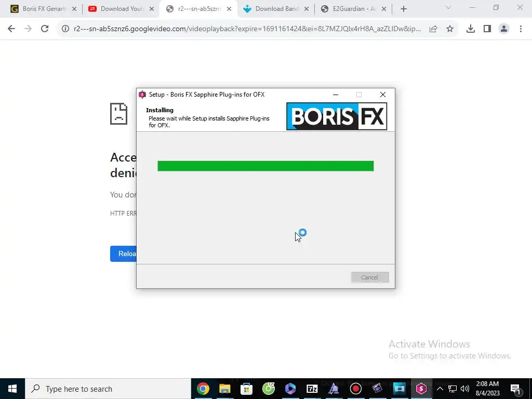This screenshot has width=532, height=399.
Task: Select the Sapphire installer in taskbar
Action: (x=421, y=389)
